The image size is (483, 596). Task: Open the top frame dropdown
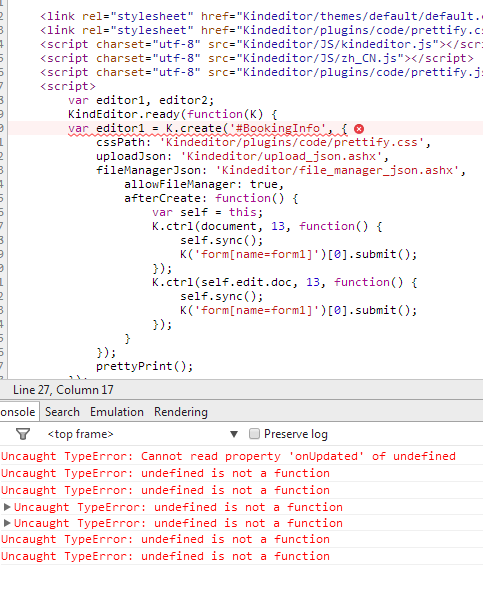point(142,434)
